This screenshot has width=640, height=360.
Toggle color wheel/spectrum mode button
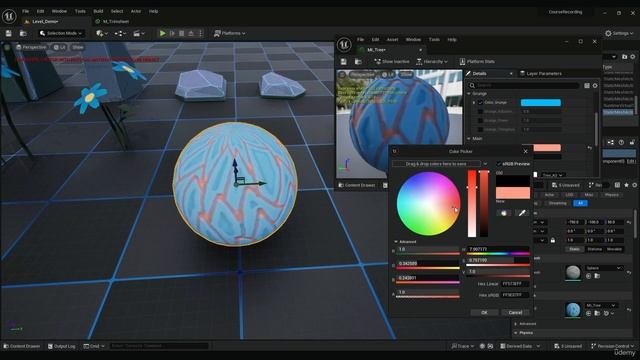pos(504,213)
